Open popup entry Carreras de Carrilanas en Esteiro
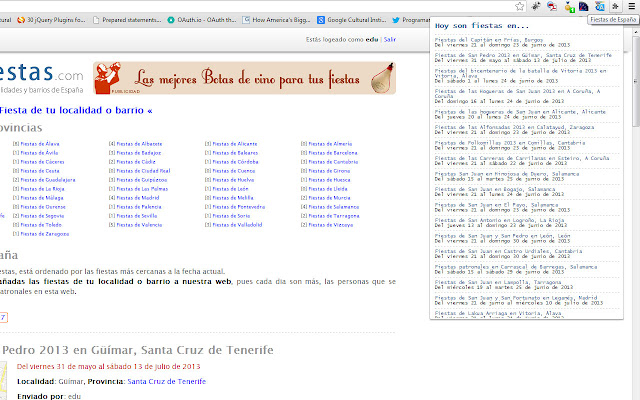Screen dimensions: 640x400 tap(522, 158)
